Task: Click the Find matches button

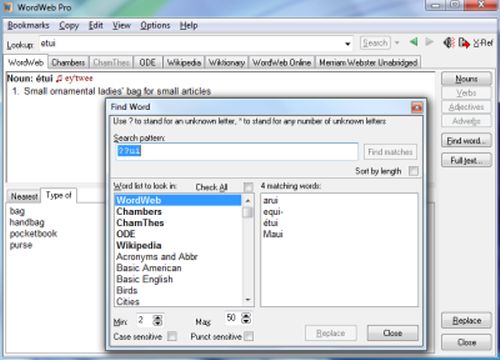Action: pyautogui.click(x=390, y=152)
